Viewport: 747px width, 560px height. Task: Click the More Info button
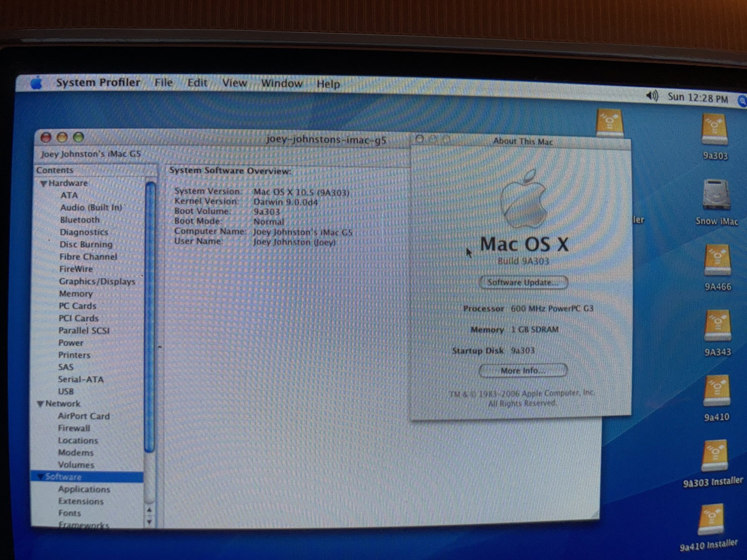(x=523, y=371)
